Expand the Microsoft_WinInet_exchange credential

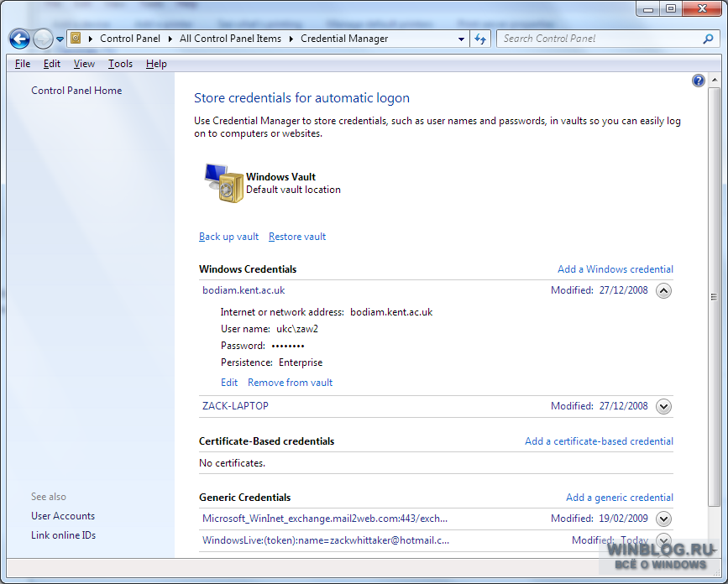pos(663,519)
